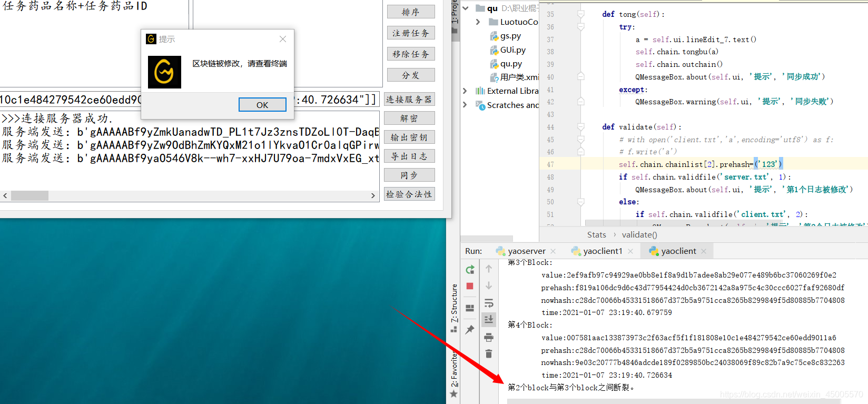Click the dialog's application logo icon

pyautogui.click(x=164, y=72)
